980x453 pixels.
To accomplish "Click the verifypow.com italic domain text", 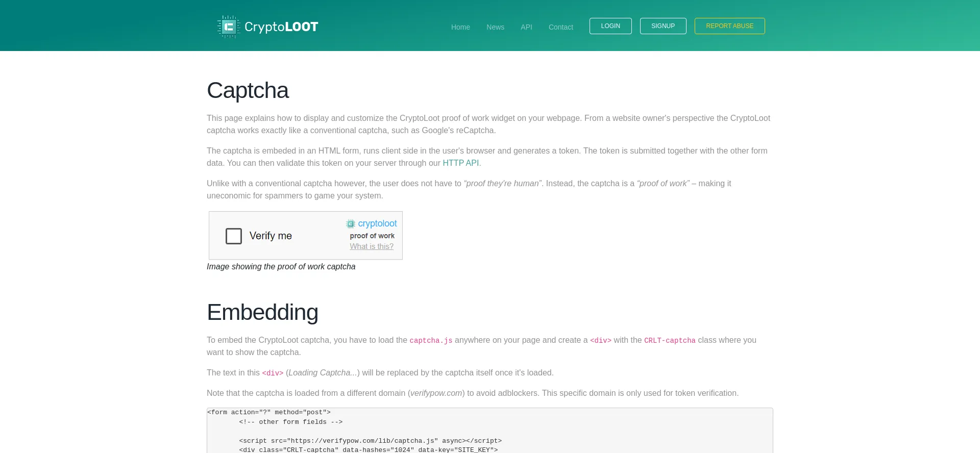I will [436, 393].
